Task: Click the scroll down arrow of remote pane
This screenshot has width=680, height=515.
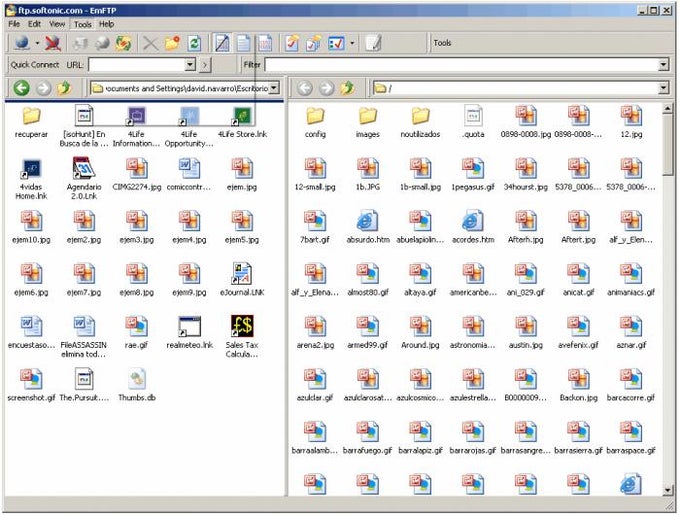Action: [668, 491]
